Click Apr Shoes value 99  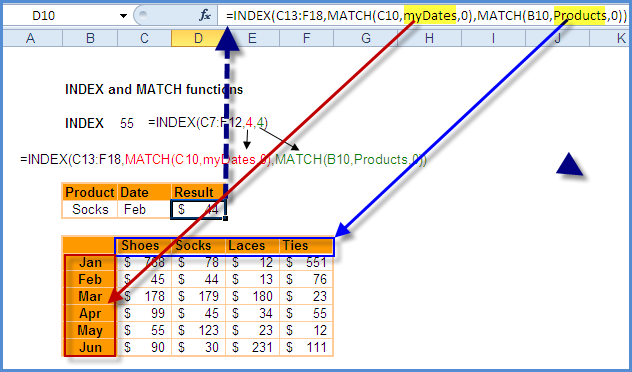pos(144,313)
